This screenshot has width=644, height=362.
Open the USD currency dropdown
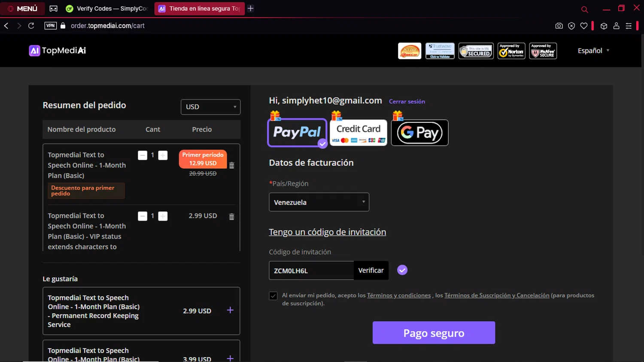tap(210, 107)
